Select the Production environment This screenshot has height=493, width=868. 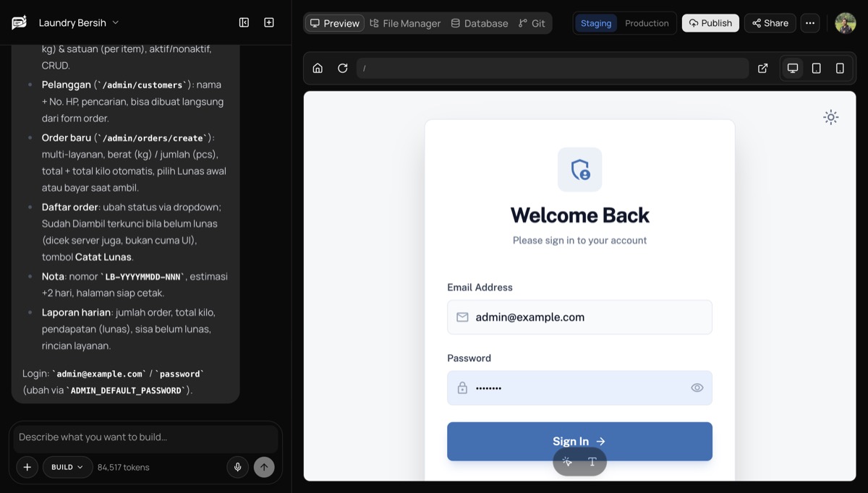point(647,23)
